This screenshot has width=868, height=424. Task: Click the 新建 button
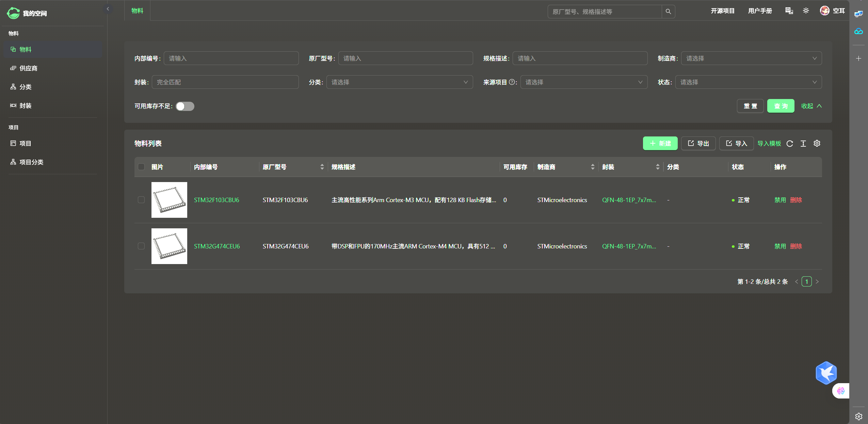(x=660, y=143)
